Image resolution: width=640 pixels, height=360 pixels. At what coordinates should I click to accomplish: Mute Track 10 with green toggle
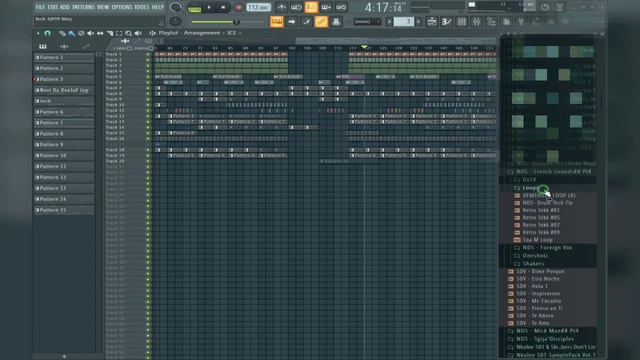[x=148, y=105]
